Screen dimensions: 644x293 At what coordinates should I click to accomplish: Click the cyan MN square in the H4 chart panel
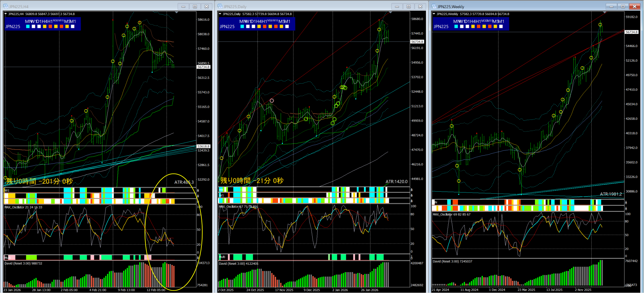[x=28, y=27]
